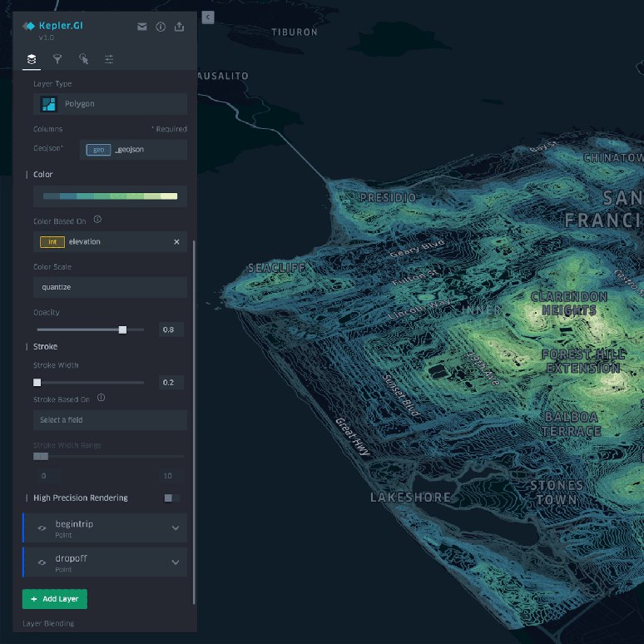
Task: Click the info icon in header
Action: click(161, 27)
